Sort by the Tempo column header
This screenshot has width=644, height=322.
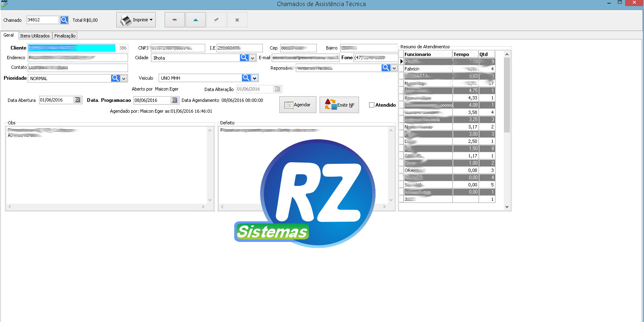pyautogui.click(x=465, y=54)
